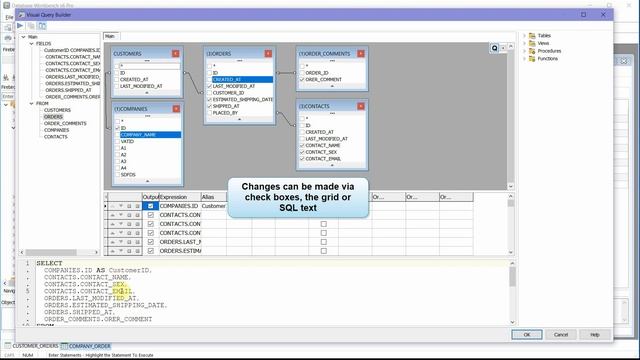The height and width of the screenshot is (360, 640).
Task: Expand the Functions node in right panel
Action: click(524, 59)
